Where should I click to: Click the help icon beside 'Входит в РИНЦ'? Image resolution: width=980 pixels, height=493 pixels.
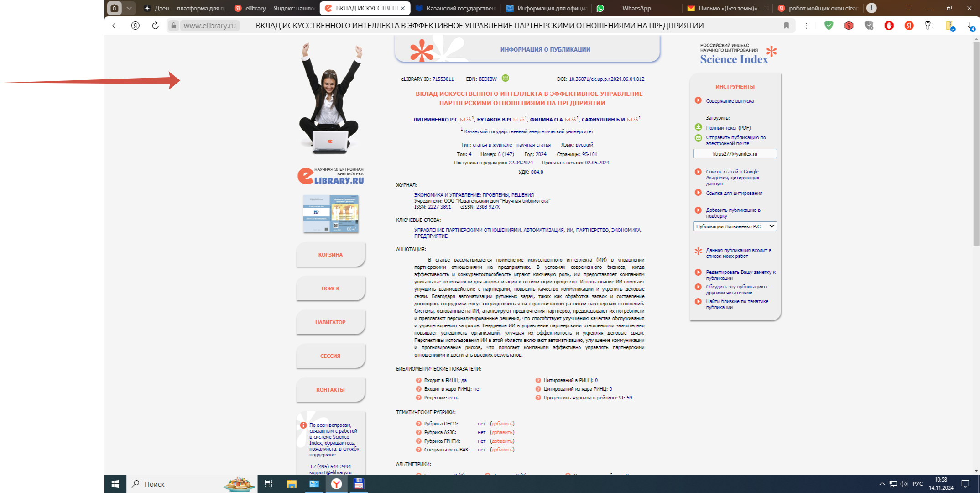tap(418, 380)
